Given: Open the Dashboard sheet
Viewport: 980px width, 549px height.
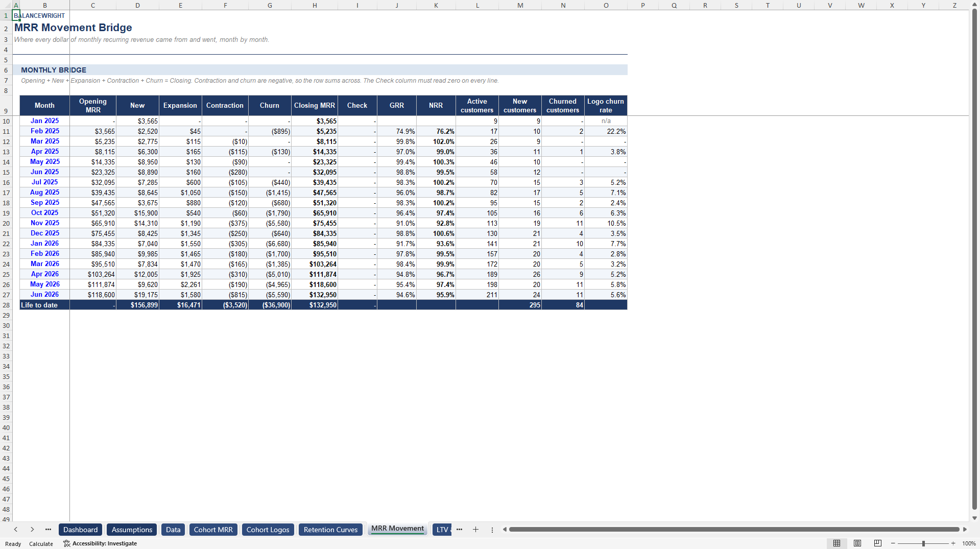Looking at the screenshot, I should pyautogui.click(x=80, y=530).
